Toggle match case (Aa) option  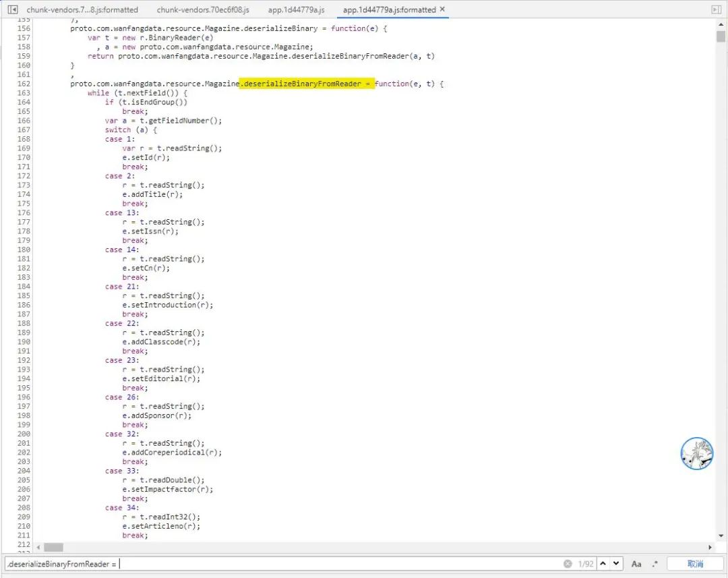coord(637,564)
